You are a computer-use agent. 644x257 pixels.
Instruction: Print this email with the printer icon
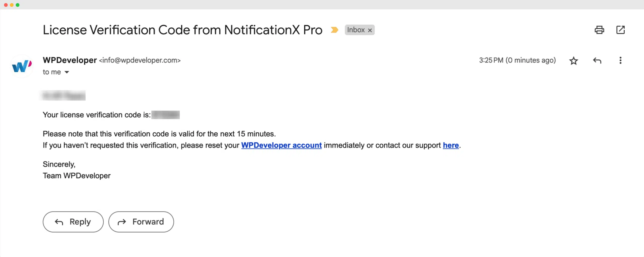[599, 30]
